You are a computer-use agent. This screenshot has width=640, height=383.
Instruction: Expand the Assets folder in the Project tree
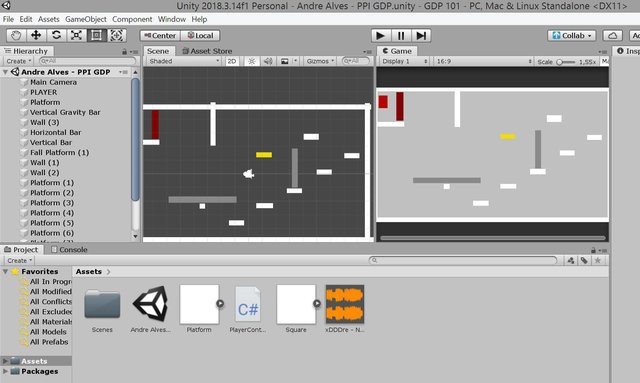coord(5,361)
